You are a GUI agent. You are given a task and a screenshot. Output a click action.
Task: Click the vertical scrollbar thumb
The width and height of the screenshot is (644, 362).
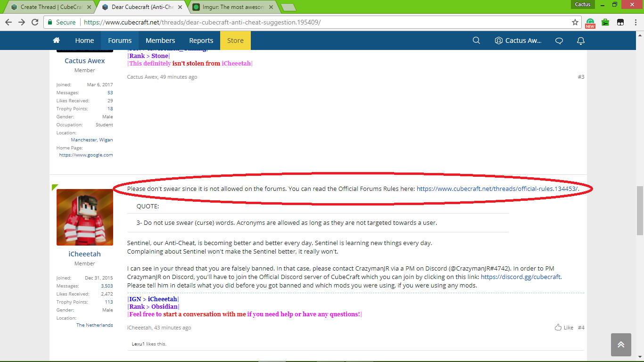pyautogui.click(x=640, y=210)
